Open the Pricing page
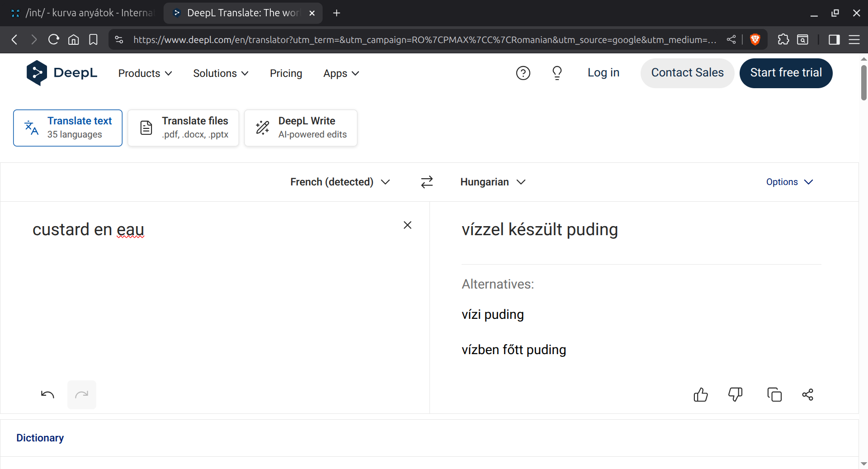This screenshot has width=868, height=469. point(286,73)
